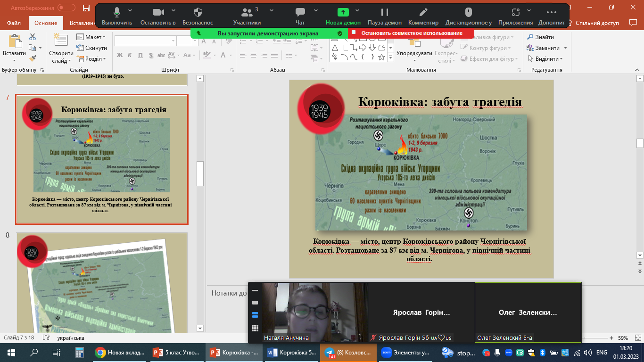Click the Format Painter brush icon
Viewport: 644px width, 362px height.
[33, 58]
